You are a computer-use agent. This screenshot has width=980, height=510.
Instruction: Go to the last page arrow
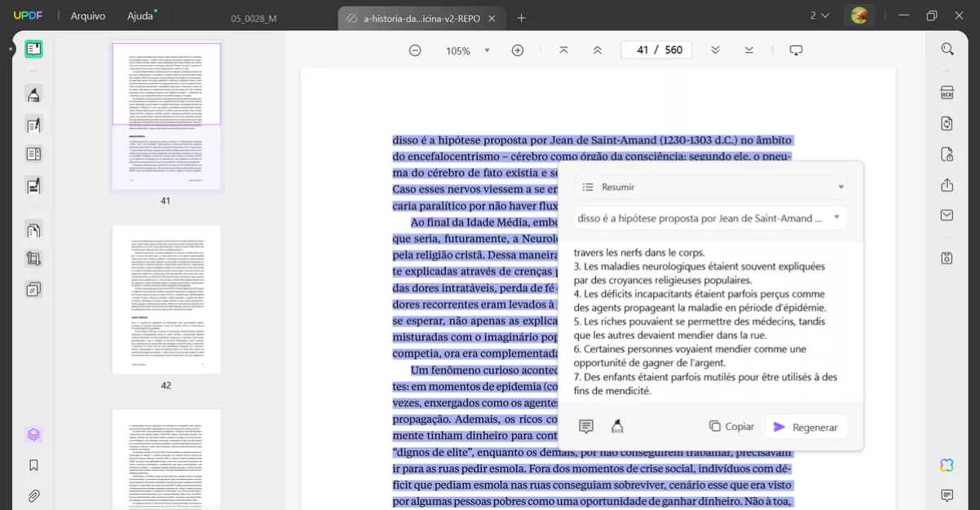748,51
